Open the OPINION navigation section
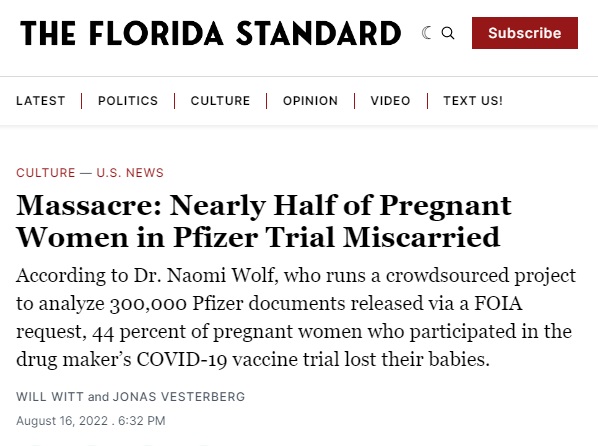This screenshot has height=446, width=598. 310,101
